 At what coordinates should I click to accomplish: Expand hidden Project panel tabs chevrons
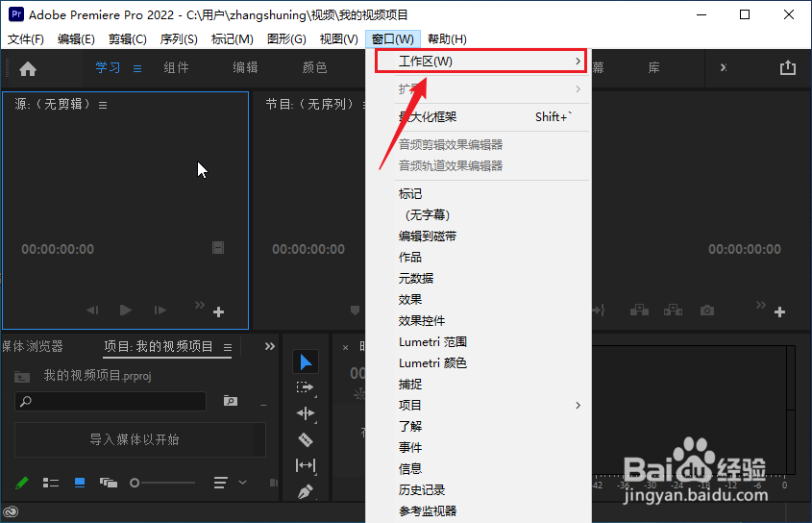[270, 346]
